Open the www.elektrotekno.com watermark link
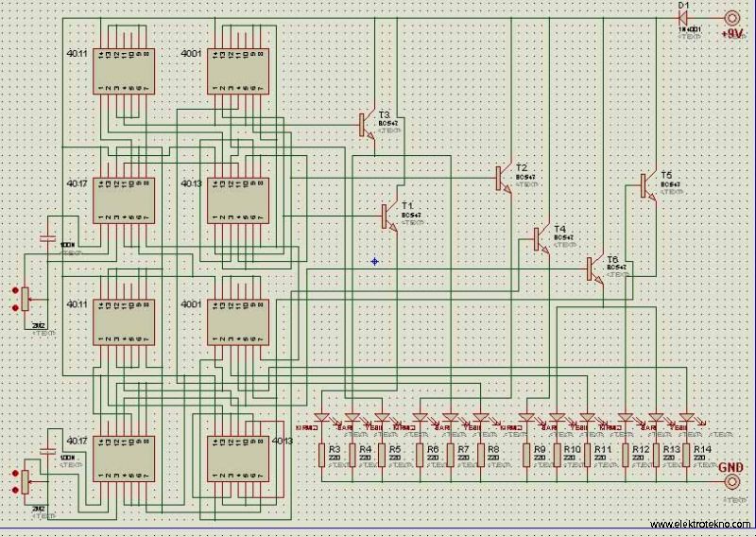756x537 pixels. (x=699, y=524)
